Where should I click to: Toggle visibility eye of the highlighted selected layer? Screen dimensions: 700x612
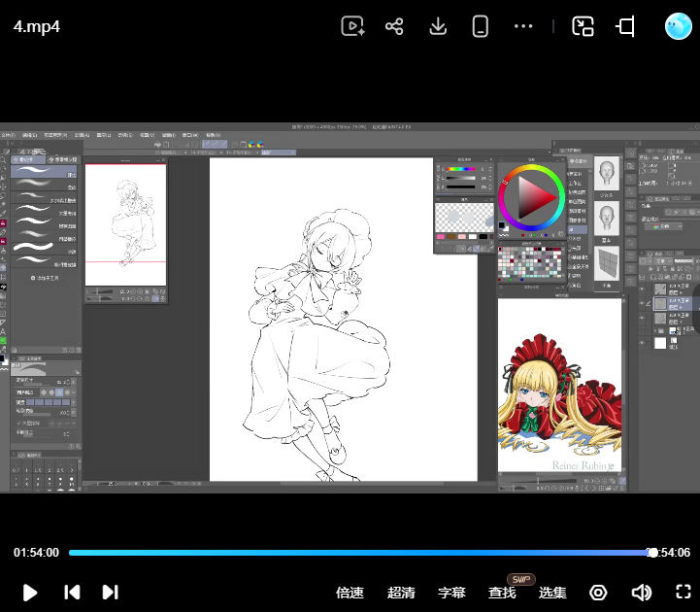(x=643, y=304)
